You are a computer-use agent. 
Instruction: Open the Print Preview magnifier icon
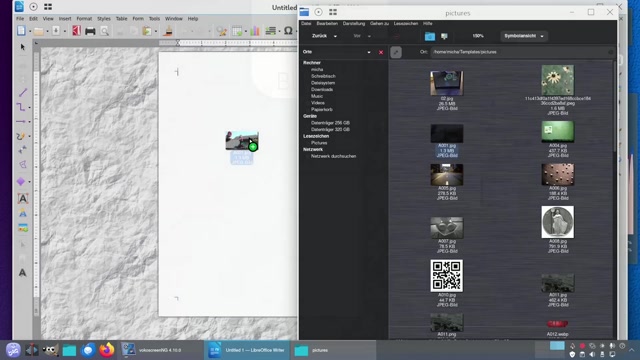click(104, 31)
